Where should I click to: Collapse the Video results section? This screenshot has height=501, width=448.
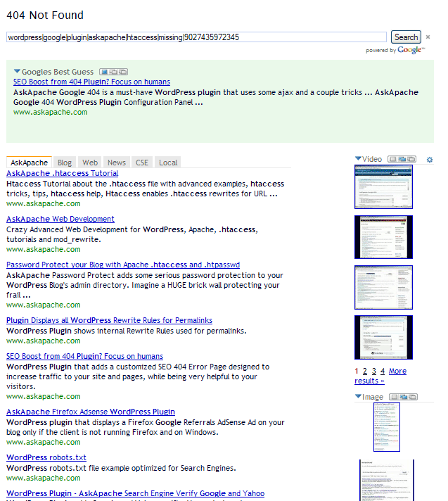(358, 158)
